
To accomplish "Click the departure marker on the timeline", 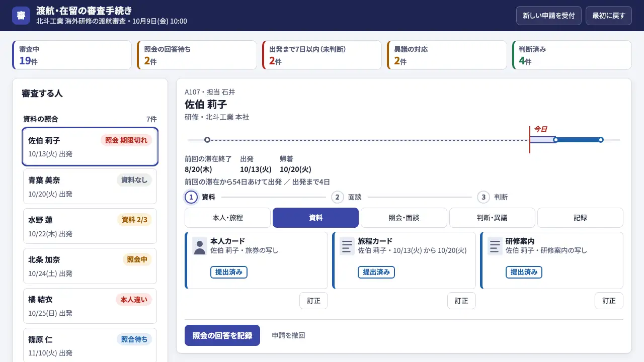I will (555, 140).
